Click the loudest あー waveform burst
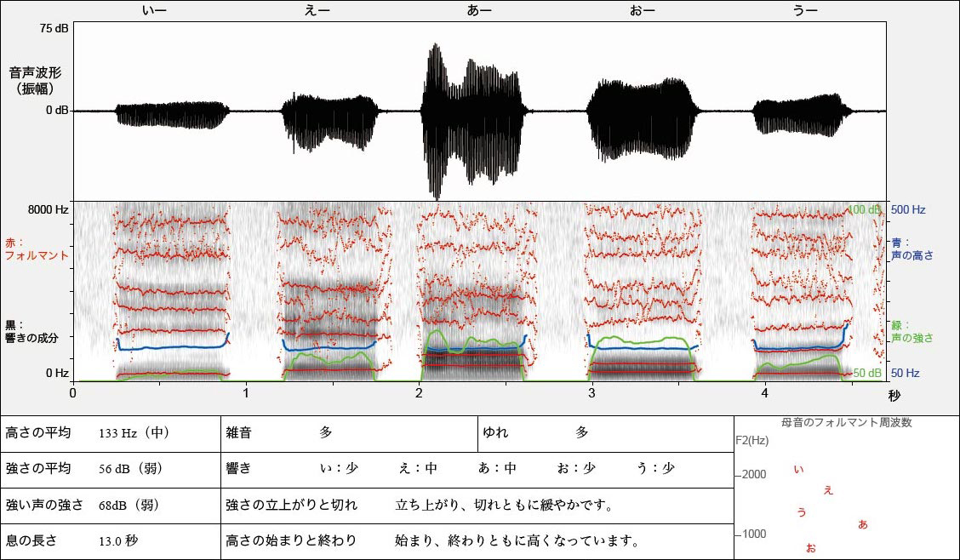This screenshot has width=960, height=560. coord(437,111)
